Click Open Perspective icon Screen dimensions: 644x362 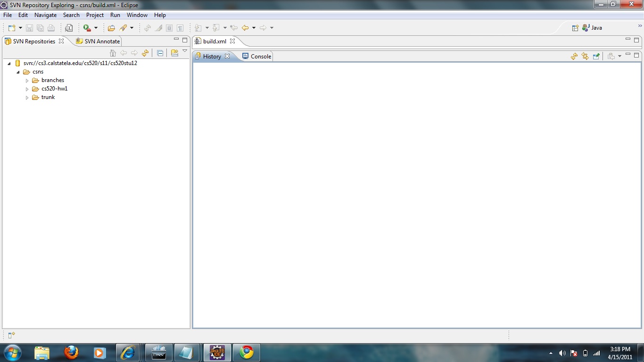[575, 28]
